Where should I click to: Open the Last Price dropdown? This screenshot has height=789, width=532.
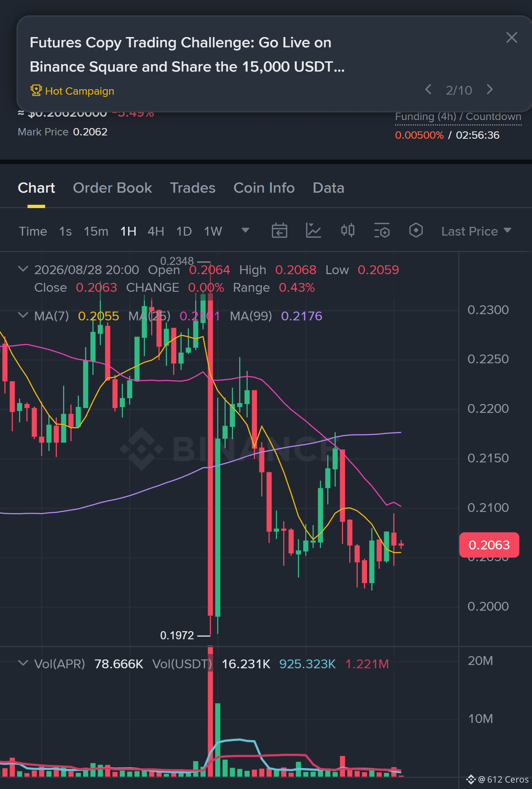(476, 231)
